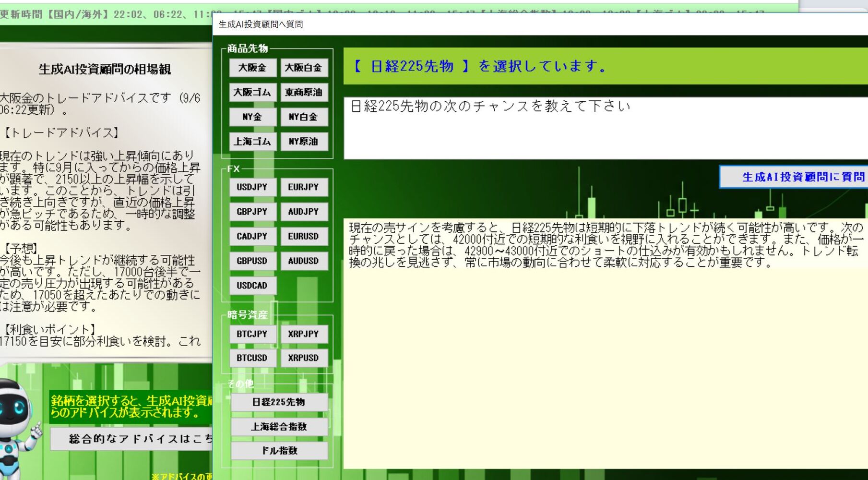Viewport: 868px width, 480px height.
Task: Select the 上海総合指数 button
Action: pos(279,427)
